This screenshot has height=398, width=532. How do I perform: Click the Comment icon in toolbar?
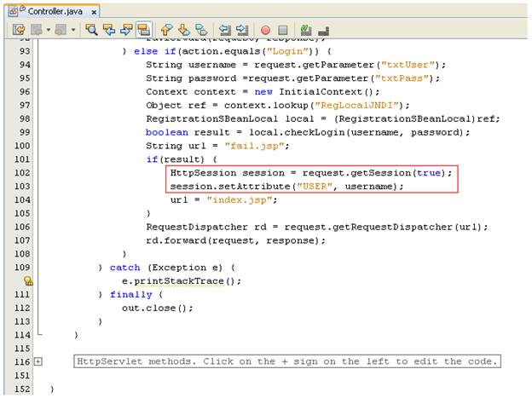pos(306,30)
